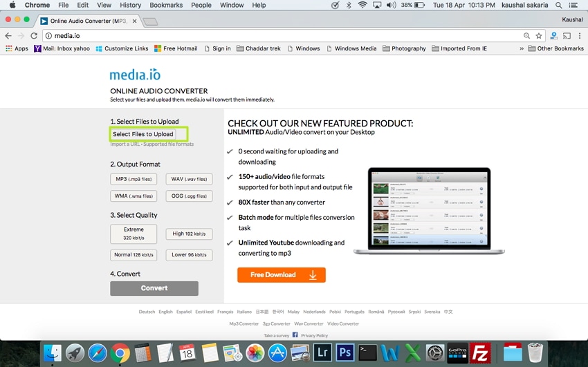Click the Spotlight search icon in menu bar
The height and width of the screenshot is (367, 588).
tap(559, 6)
